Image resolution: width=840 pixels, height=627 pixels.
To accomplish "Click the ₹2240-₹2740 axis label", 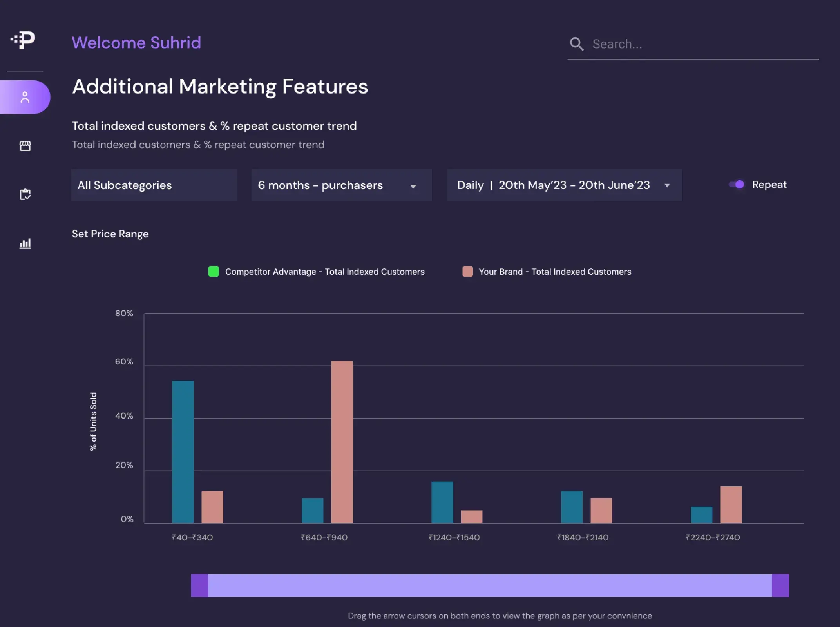I will click(713, 537).
